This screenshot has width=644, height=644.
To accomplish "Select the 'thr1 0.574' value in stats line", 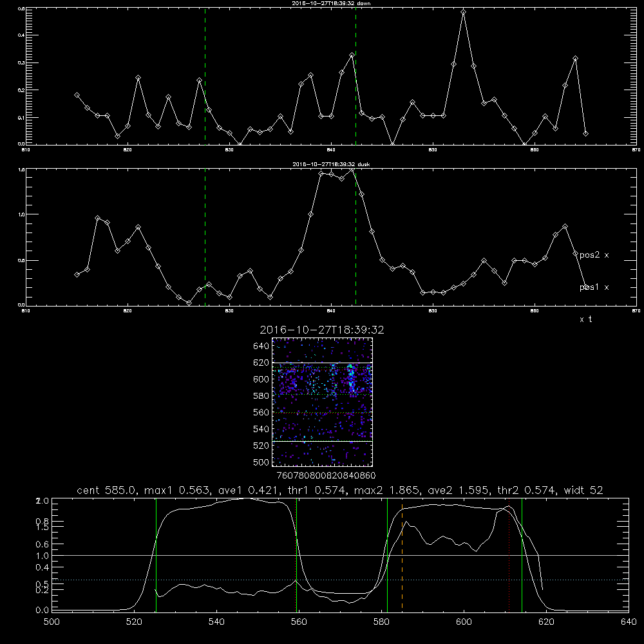I will click(319, 490).
